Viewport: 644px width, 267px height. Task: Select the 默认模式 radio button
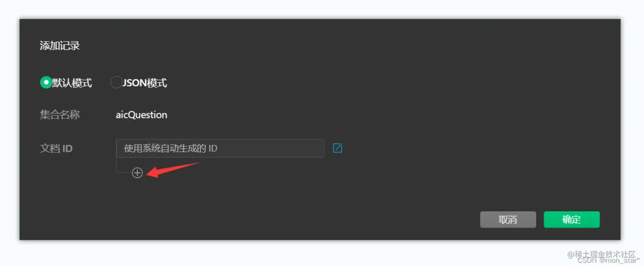(x=46, y=82)
